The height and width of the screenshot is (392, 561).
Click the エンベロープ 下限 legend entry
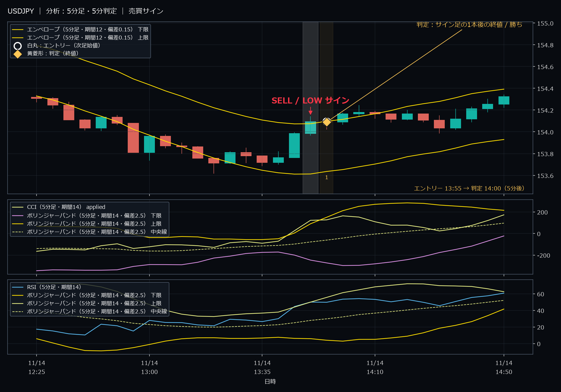(x=80, y=29)
